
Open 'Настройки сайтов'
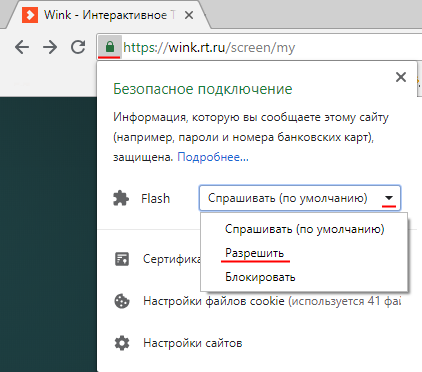pos(193,343)
